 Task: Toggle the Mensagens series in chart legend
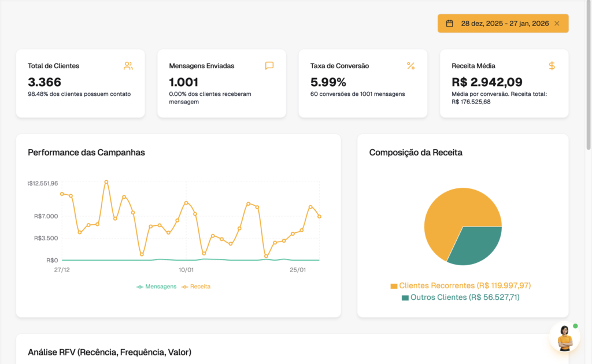[x=157, y=287]
